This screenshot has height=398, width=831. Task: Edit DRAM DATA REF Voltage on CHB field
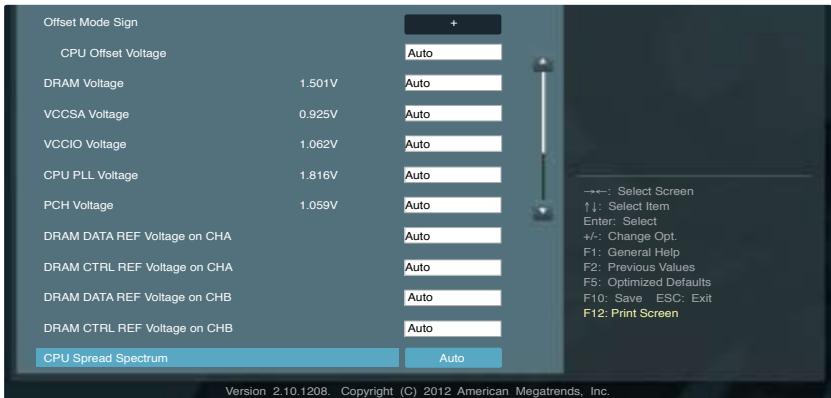click(x=453, y=297)
